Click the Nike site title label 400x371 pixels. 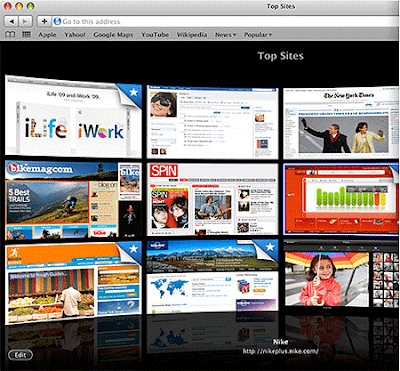coord(280,342)
